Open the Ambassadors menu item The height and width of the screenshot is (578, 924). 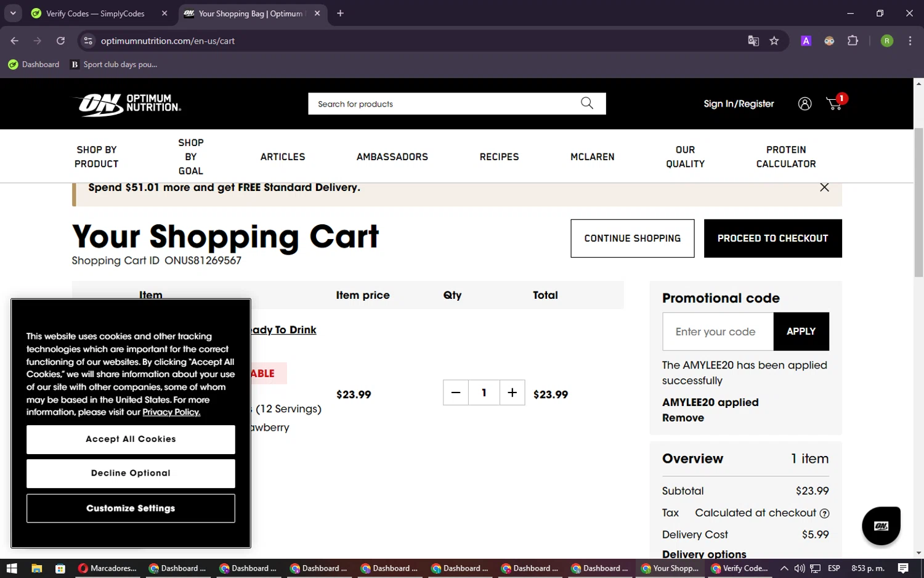[x=392, y=157]
